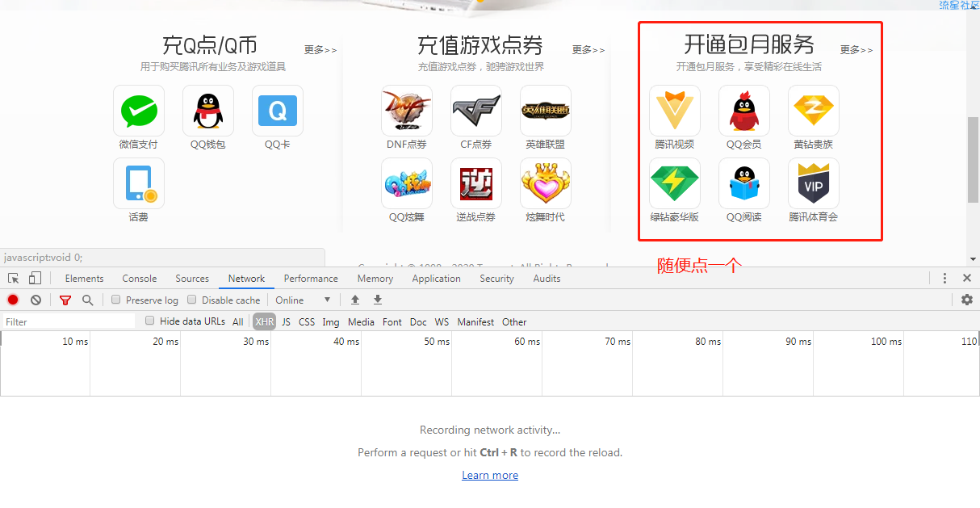
Task: Choose the 英雄联盟 game icon
Action: (x=545, y=111)
